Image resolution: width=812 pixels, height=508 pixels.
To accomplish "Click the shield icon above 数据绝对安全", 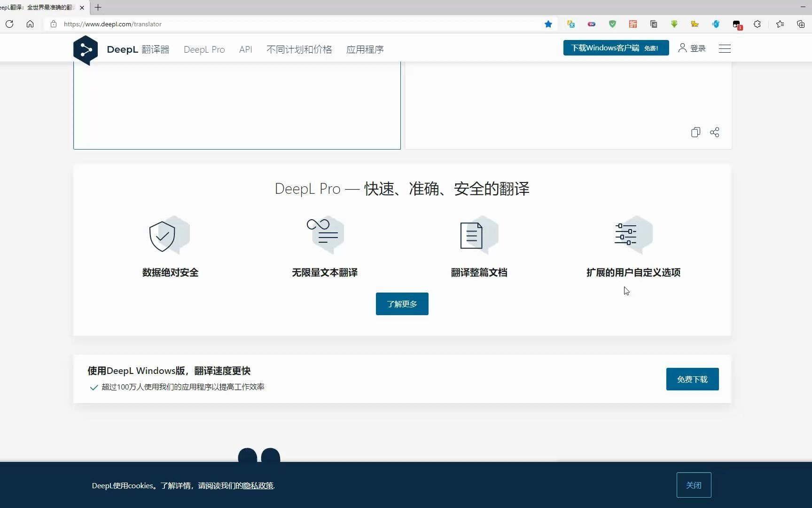I will [x=169, y=235].
